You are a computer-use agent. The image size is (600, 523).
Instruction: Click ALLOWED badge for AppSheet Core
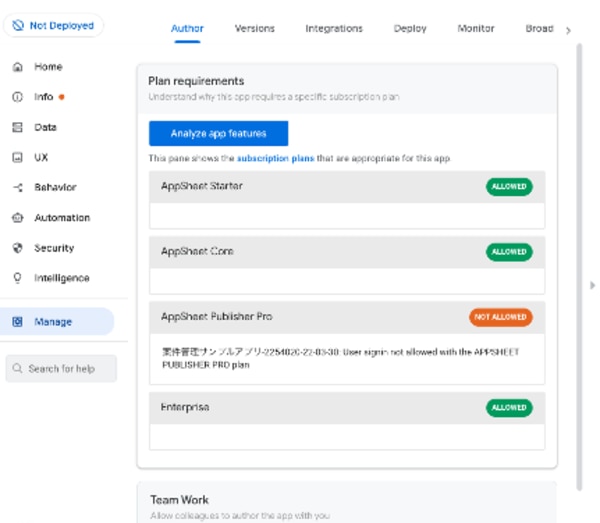click(x=509, y=252)
